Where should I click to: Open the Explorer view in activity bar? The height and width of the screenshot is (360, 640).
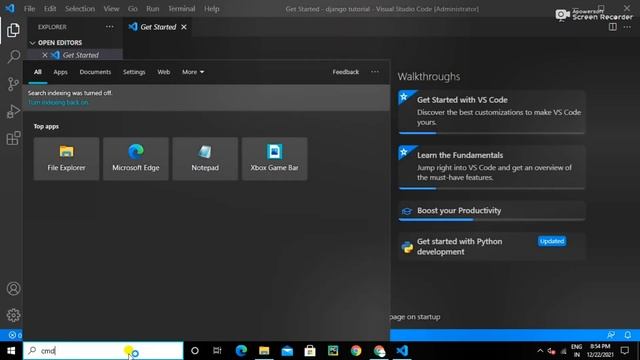13,30
